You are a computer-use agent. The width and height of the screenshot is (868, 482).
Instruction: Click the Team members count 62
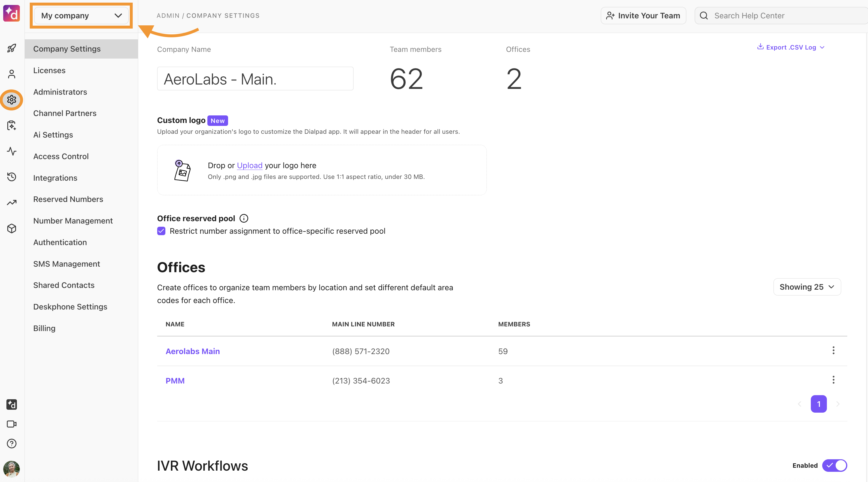(406, 79)
